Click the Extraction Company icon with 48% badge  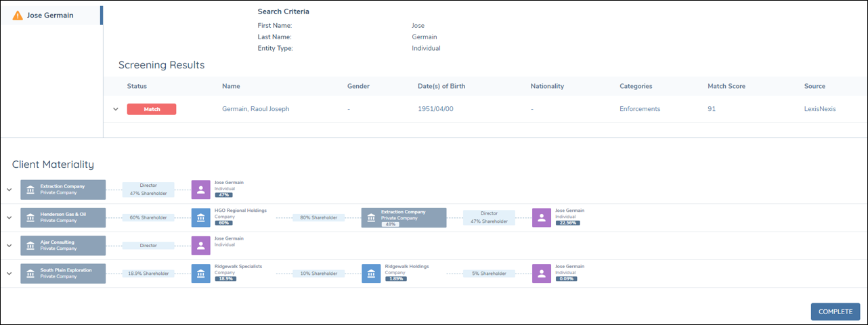(371, 217)
